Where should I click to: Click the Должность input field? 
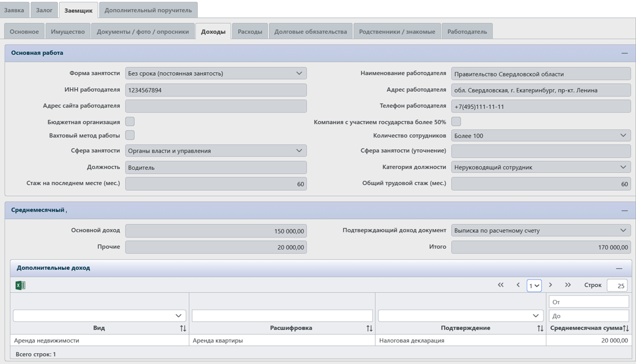point(216,168)
